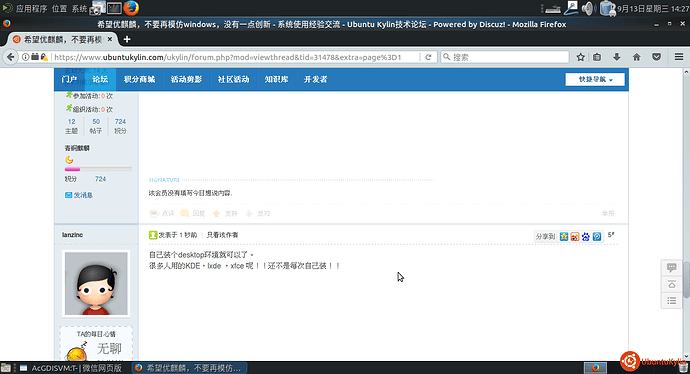Share the post to Qzone with the star icon

coord(564,236)
